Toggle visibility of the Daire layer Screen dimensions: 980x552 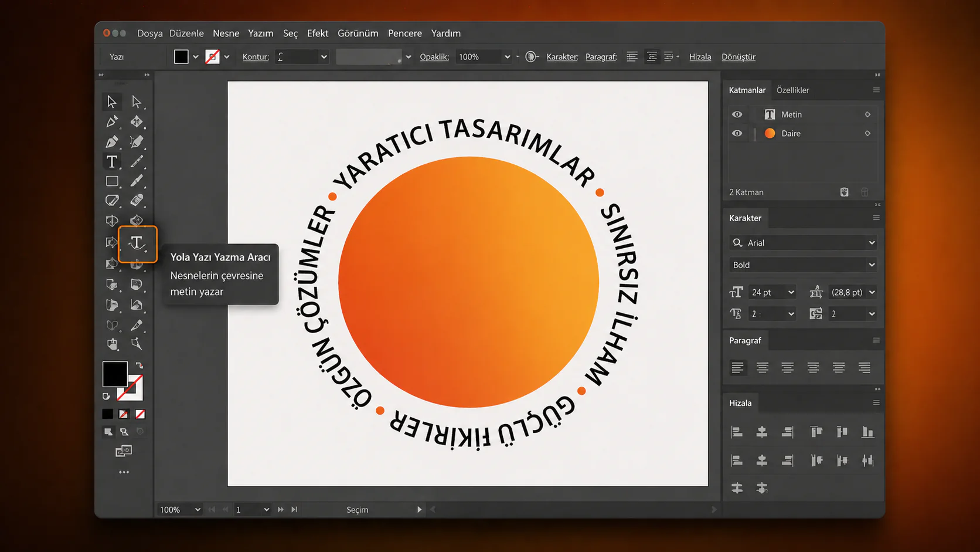coord(737,133)
